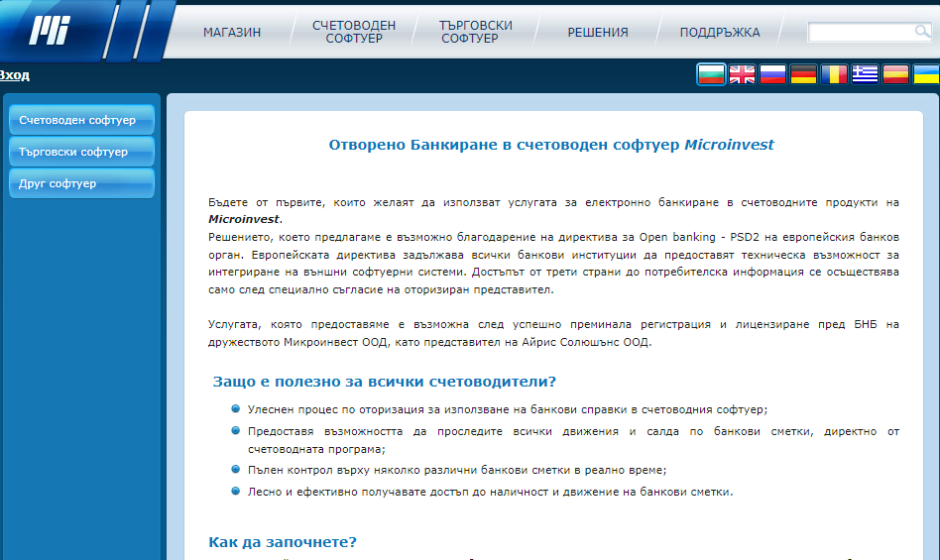Click bullet 'Лесно и ефективно получавате достъп'
The image size is (940, 560).
[490, 492]
